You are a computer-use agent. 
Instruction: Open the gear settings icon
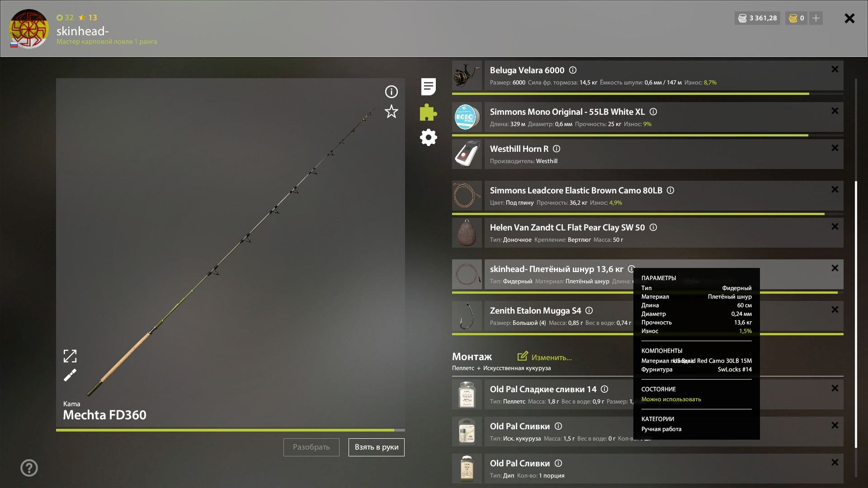tap(428, 138)
